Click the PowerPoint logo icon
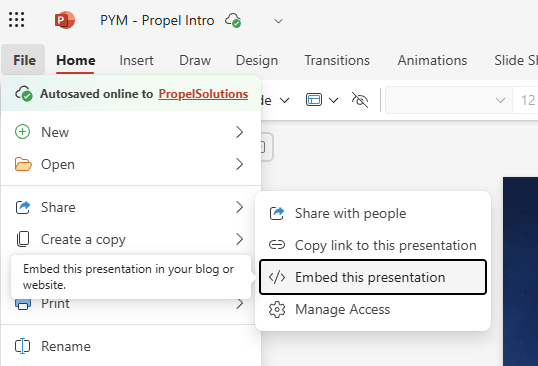Screen dimensions: 538x366 click(x=65, y=20)
